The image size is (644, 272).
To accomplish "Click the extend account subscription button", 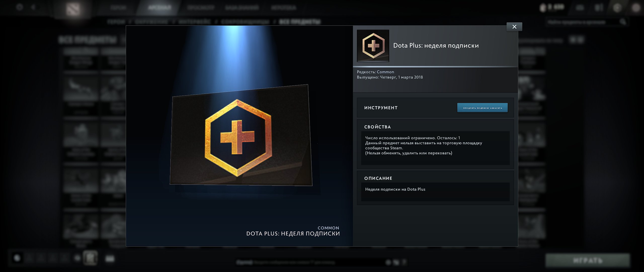I will pyautogui.click(x=482, y=108).
